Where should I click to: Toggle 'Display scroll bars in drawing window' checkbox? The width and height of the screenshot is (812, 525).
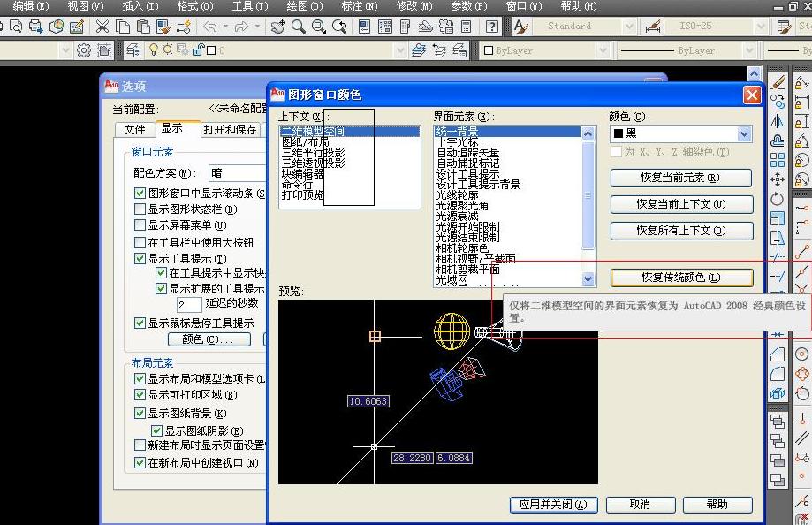[x=140, y=194]
